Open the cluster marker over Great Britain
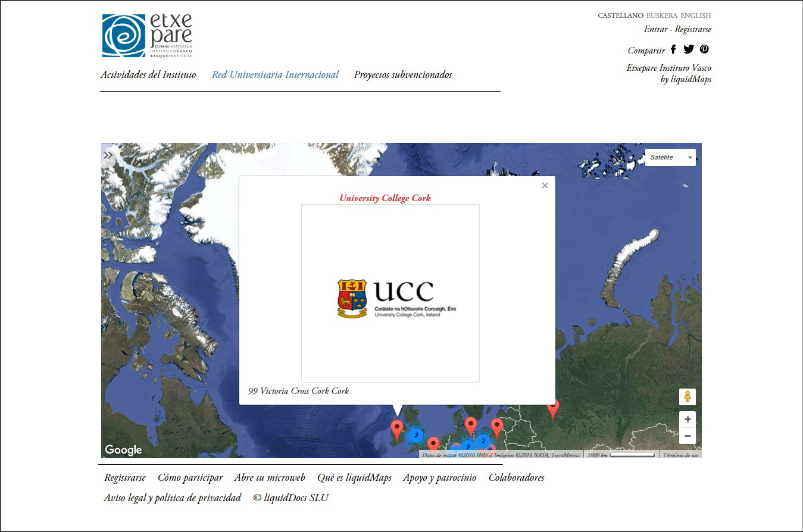 (x=416, y=435)
